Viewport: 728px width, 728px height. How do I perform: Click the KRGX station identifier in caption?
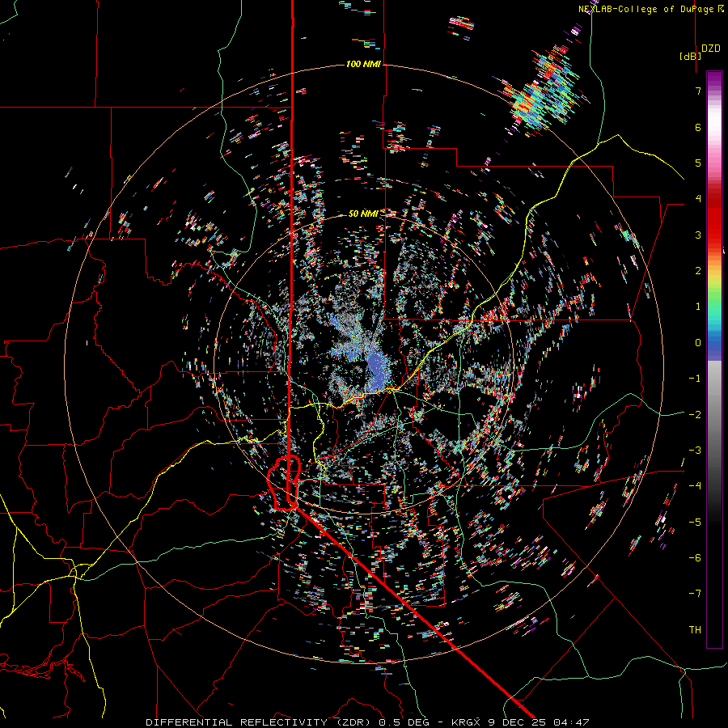(x=464, y=722)
